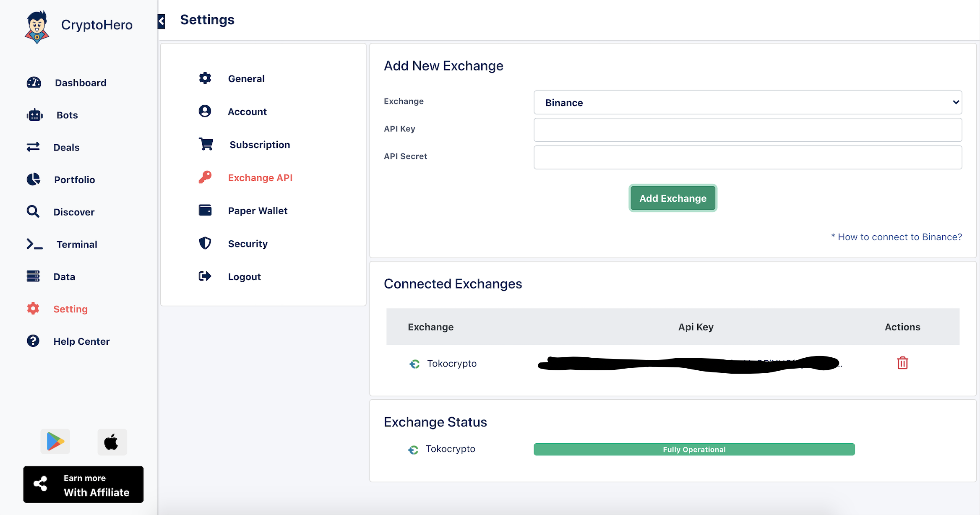Click the Connected Exchanges heading
The height and width of the screenshot is (515, 980).
pos(453,284)
